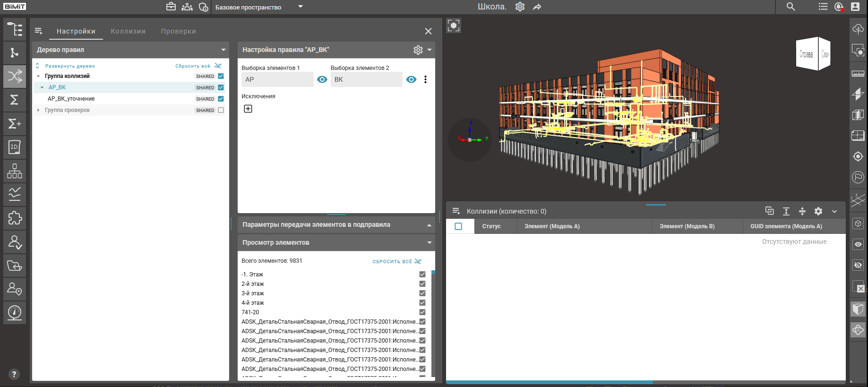Collapse the Группа коллизий tree node

38,76
